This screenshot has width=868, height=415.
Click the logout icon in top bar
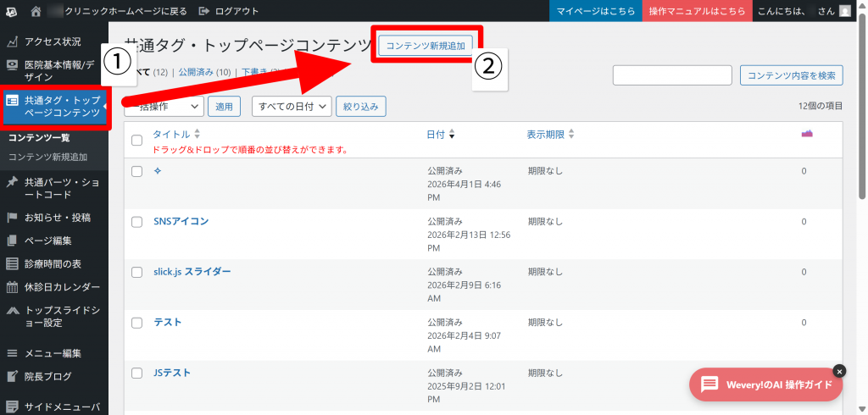point(204,11)
